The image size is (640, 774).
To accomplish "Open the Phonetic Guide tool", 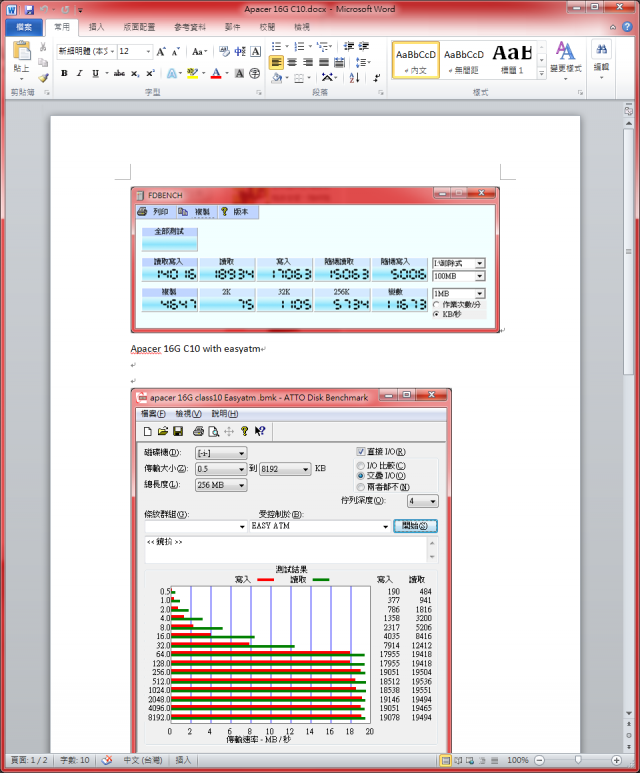I will 240,51.
